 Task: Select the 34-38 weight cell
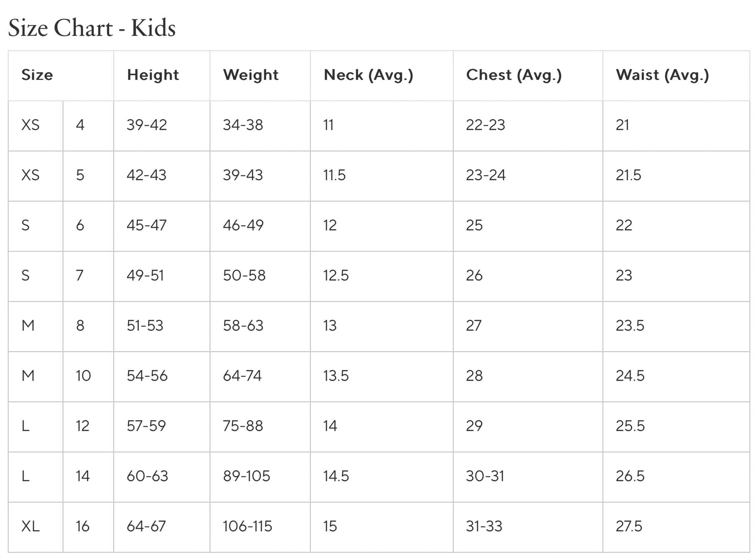click(x=243, y=125)
